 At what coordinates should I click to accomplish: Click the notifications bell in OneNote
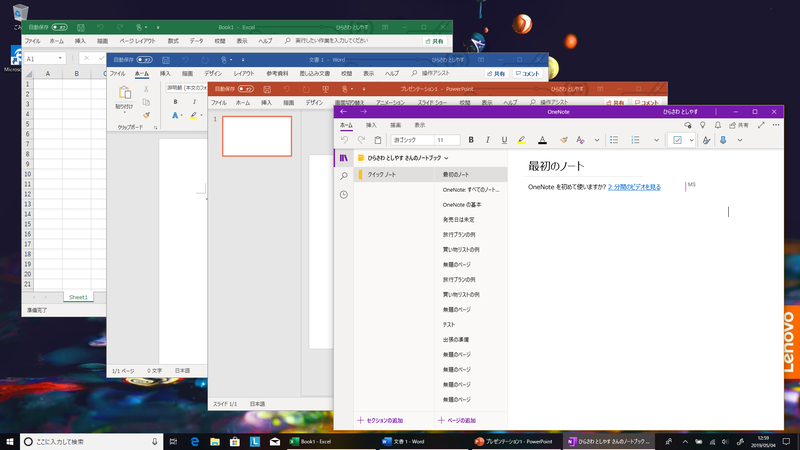tap(717, 125)
